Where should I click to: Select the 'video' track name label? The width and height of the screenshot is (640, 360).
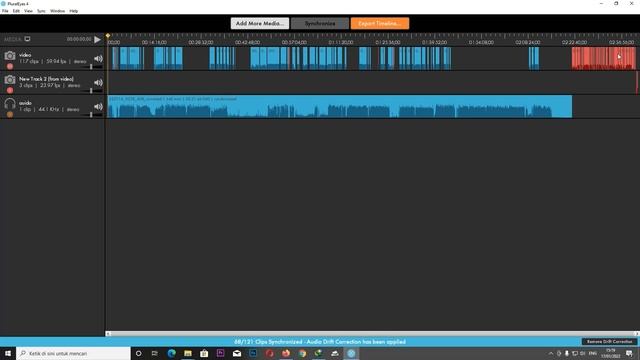[x=25, y=55]
